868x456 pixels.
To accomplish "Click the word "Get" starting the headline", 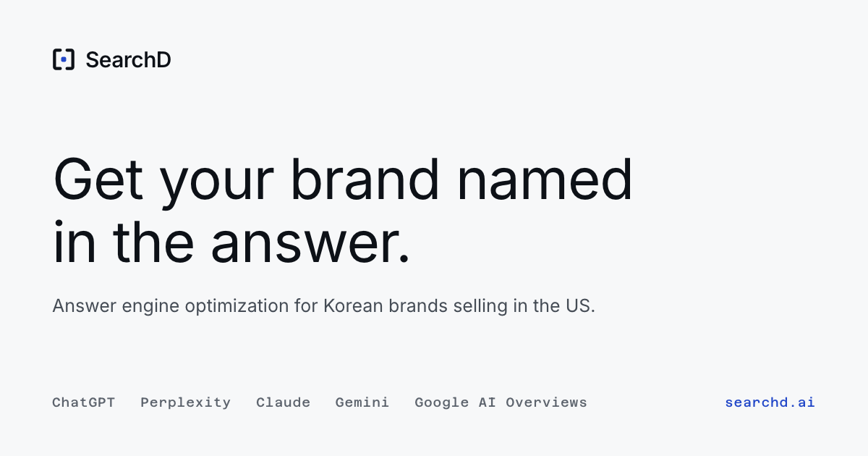I will coord(98,178).
